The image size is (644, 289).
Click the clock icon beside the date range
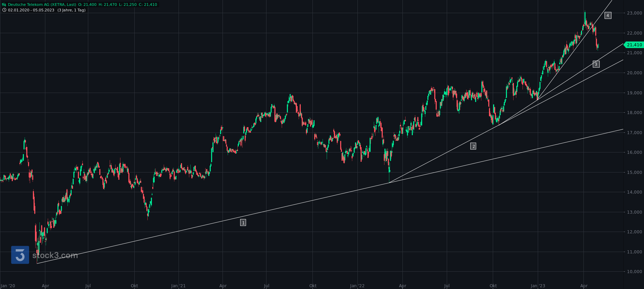pyautogui.click(x=4, y=10)
